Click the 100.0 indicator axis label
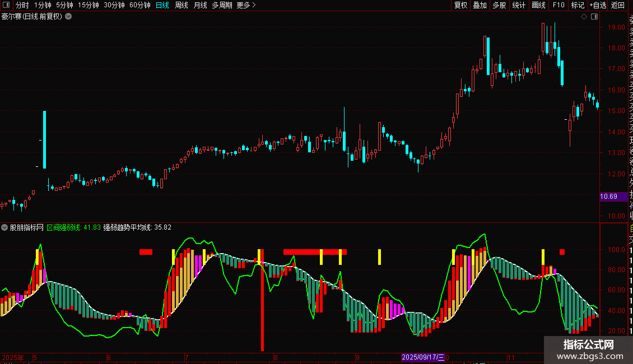Image resolution: width=633 pixels, height=364 pixels. click(616, 250)
